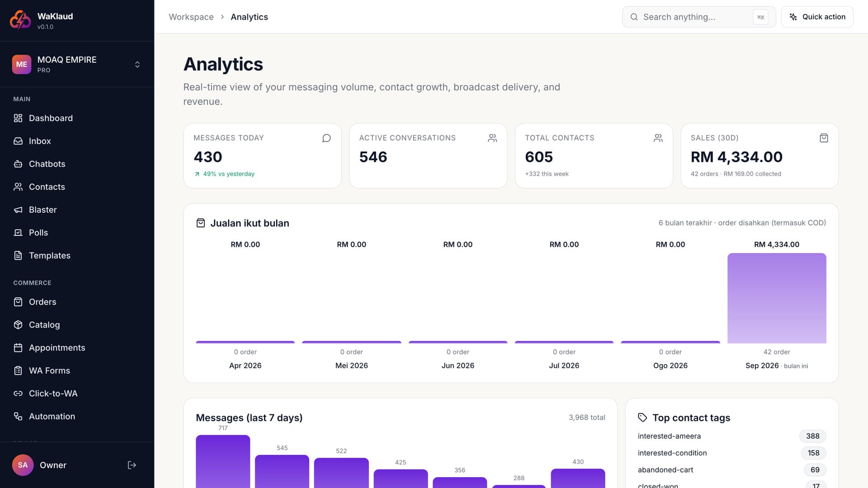Screen dimensions: 868x488
Task: Click the Inbox tray icon
Action: (x=18, y=141)
